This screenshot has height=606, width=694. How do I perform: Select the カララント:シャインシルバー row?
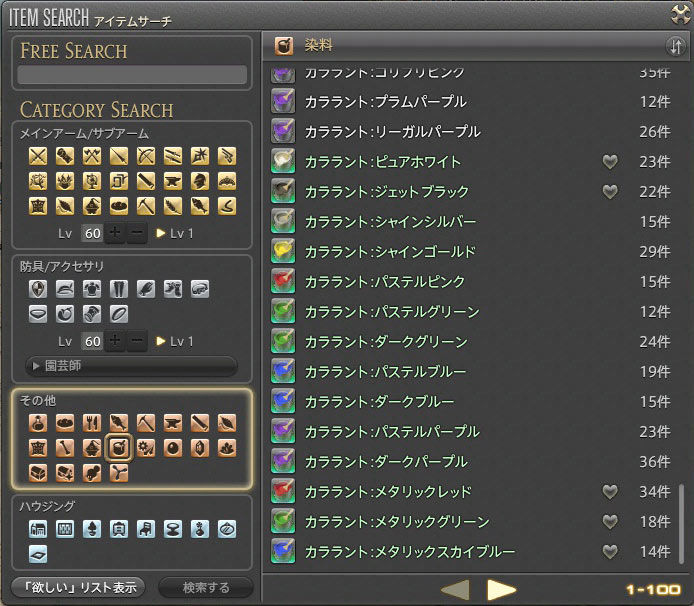(x=471, y=221)
